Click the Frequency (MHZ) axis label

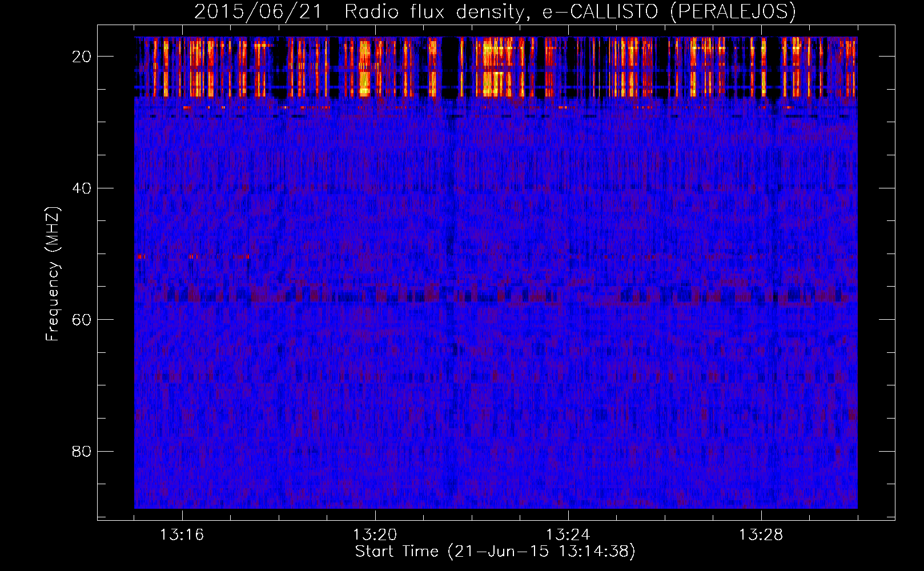53,274
